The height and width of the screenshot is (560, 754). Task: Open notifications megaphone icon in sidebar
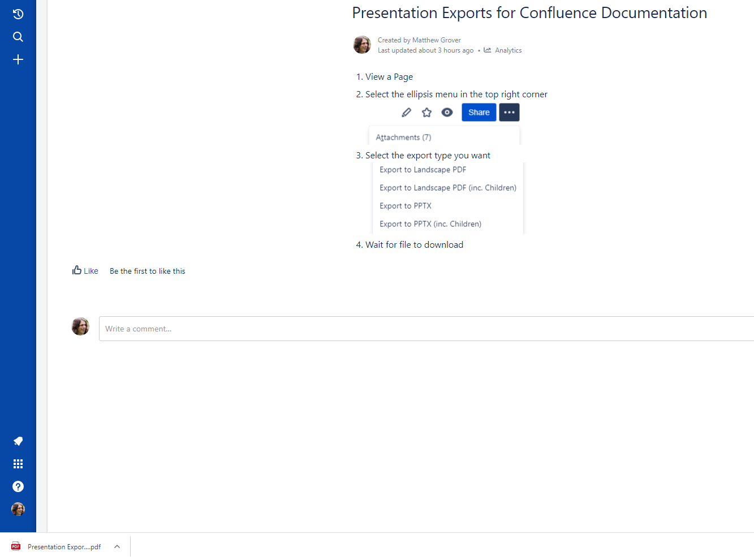coord(18,441)
